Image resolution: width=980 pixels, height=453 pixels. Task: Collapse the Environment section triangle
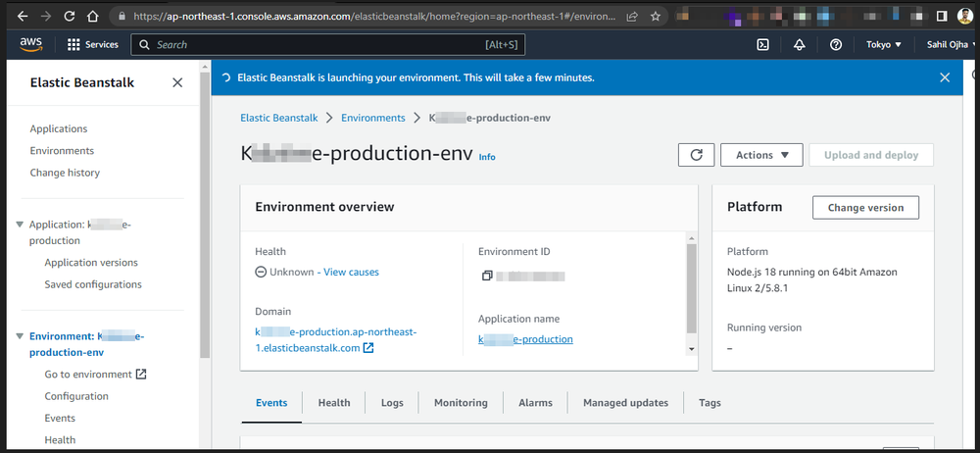tap(20, 336)
